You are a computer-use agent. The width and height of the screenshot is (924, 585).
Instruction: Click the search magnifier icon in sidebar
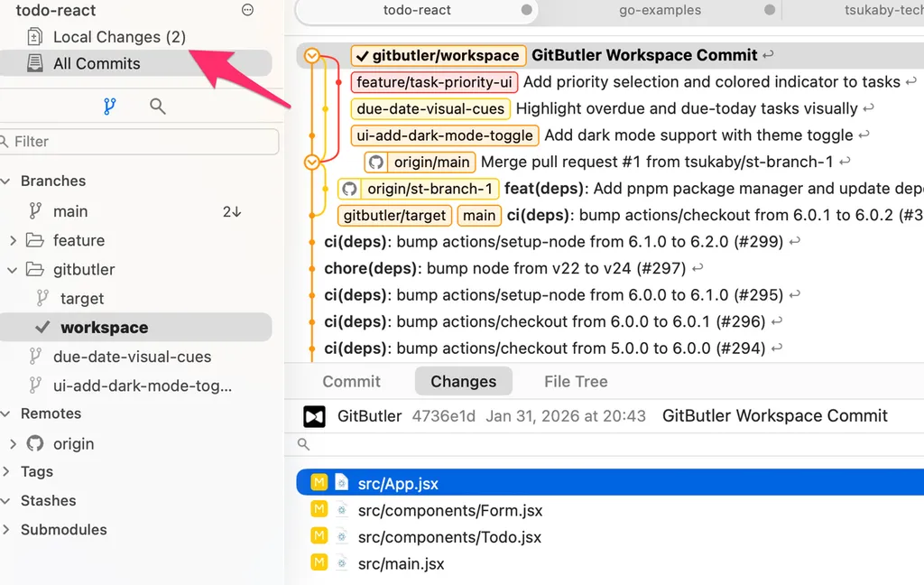[157, 107]
